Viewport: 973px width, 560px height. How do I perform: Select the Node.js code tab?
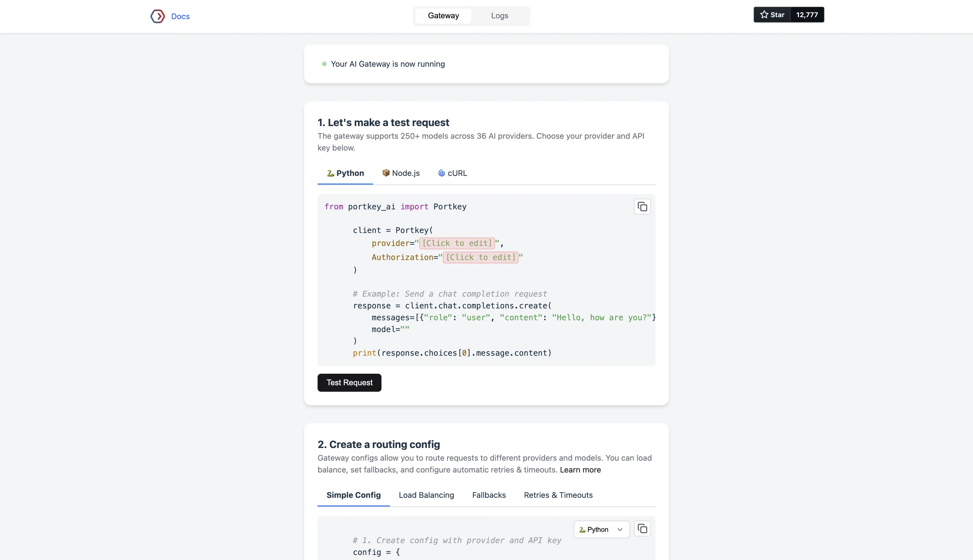(401, 173)
